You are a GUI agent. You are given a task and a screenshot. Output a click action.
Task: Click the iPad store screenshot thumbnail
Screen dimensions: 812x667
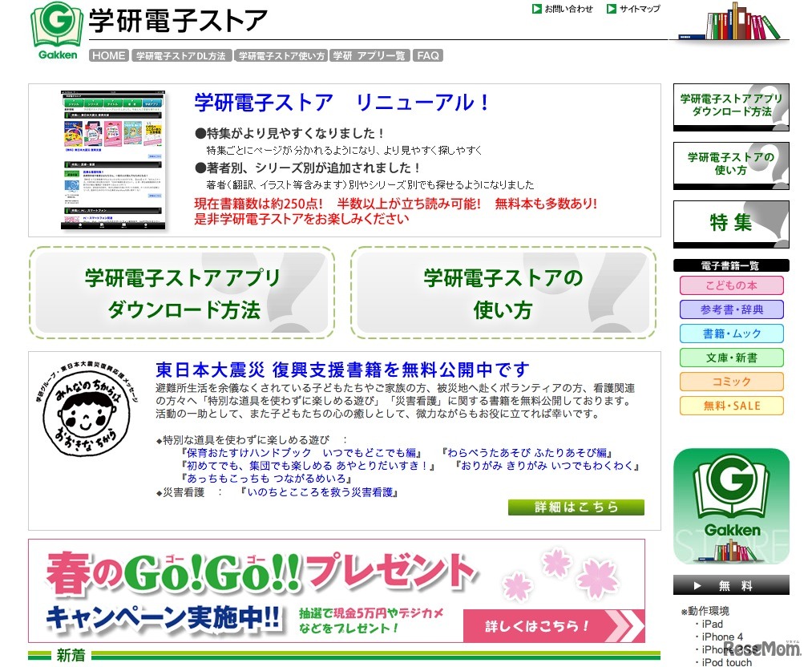(113, 160)
